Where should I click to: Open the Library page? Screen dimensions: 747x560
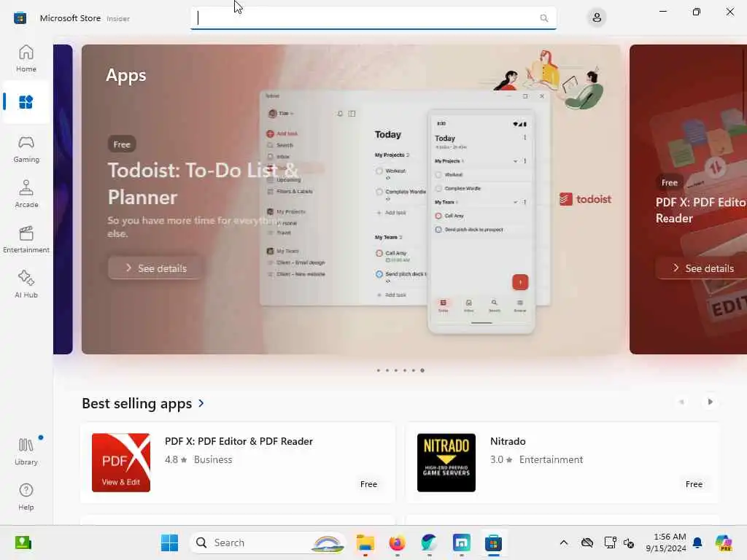coord(26,452)
